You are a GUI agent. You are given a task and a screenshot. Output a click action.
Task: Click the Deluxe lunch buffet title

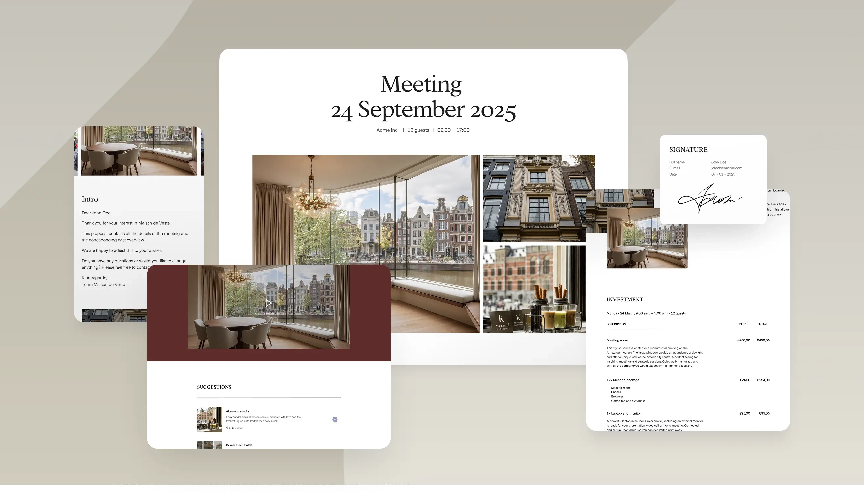[x=239, y=445]
